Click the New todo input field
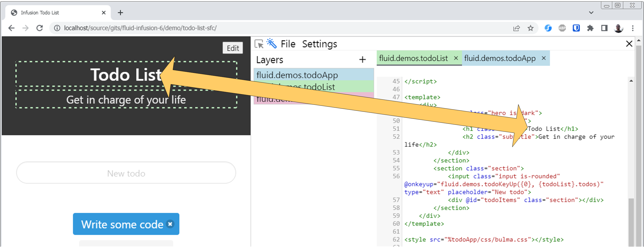Viewport: 644px width, 248px height. click(x=126, y=173)
